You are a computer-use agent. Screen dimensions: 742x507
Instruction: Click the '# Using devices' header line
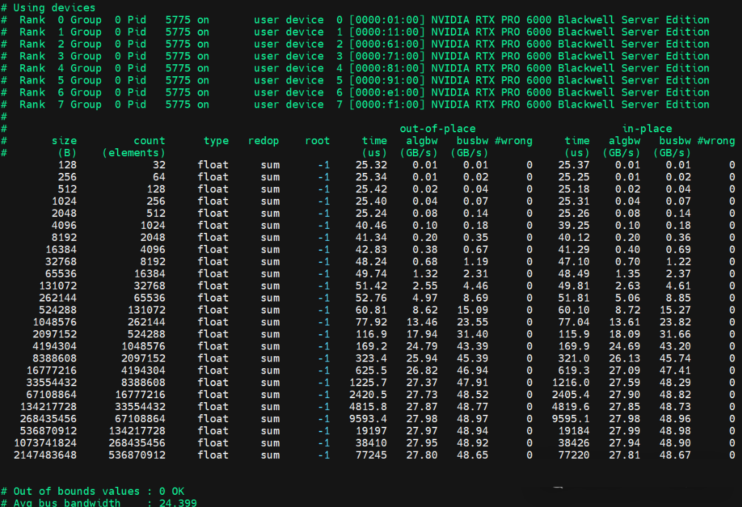(x=48, y=7)
